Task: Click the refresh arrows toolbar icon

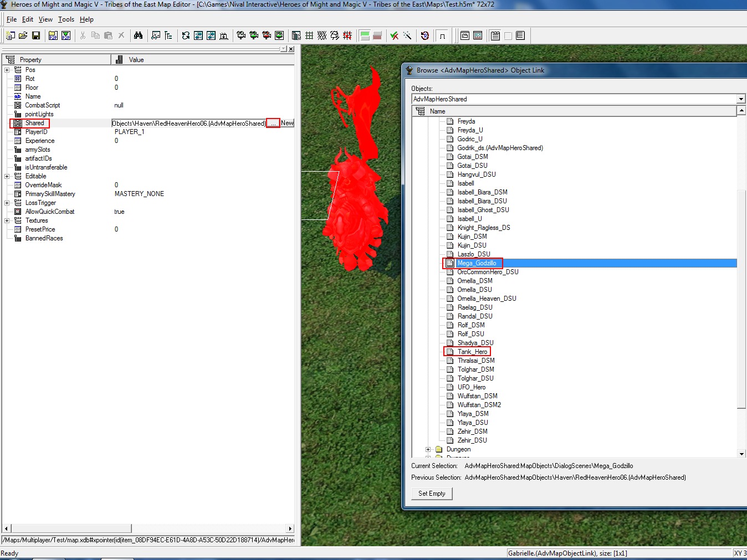Action: [x=186, y=35]
